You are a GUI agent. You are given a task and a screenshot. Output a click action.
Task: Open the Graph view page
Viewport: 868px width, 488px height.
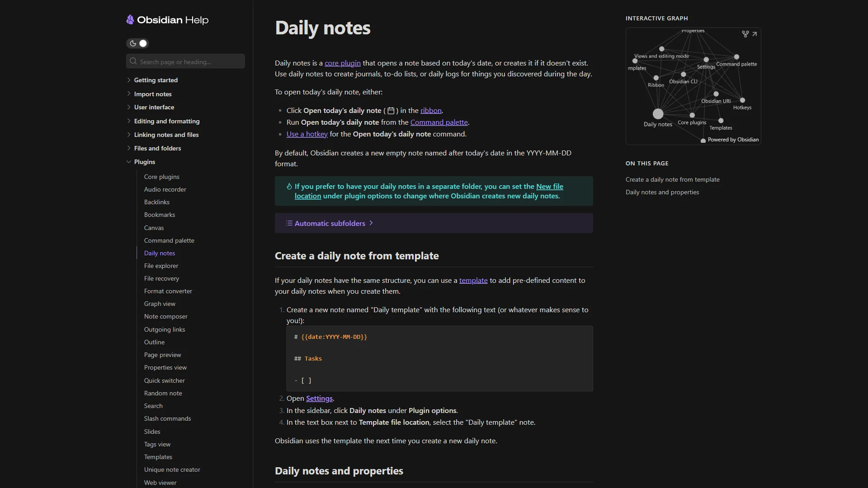pos(160,304)
